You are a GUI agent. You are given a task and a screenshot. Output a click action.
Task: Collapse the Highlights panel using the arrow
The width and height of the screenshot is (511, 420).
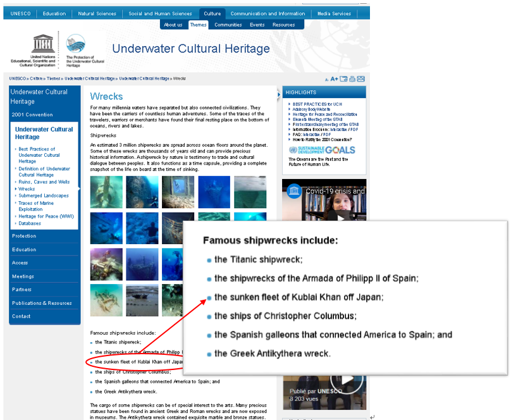279,94
